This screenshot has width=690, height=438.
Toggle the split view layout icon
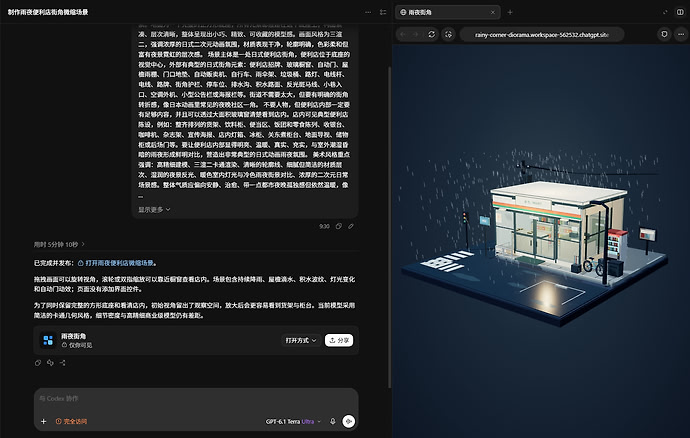coord(680,12)
